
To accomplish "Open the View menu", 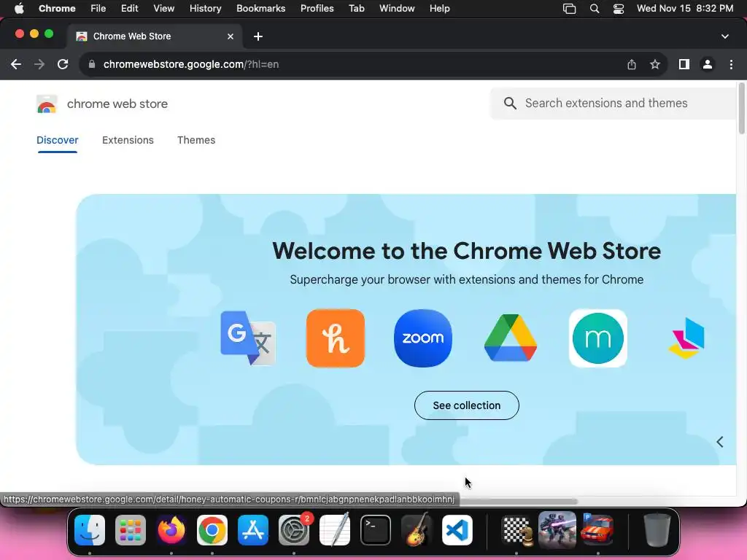I will [164, 9].
